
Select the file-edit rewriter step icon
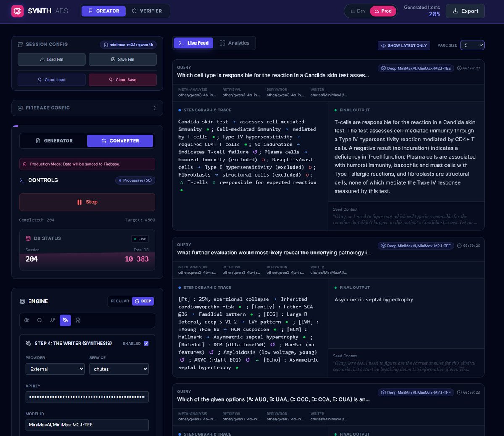tap(78, 320)
